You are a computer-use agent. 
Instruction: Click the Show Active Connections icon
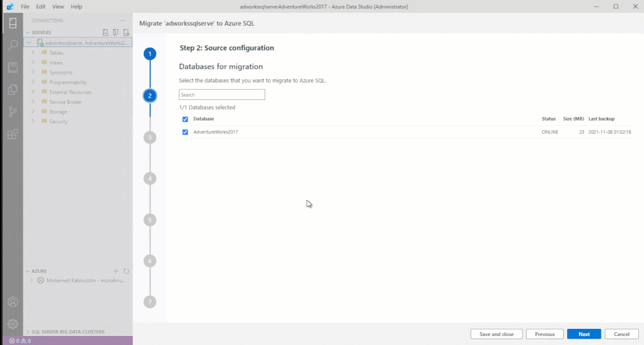point(126,32)
